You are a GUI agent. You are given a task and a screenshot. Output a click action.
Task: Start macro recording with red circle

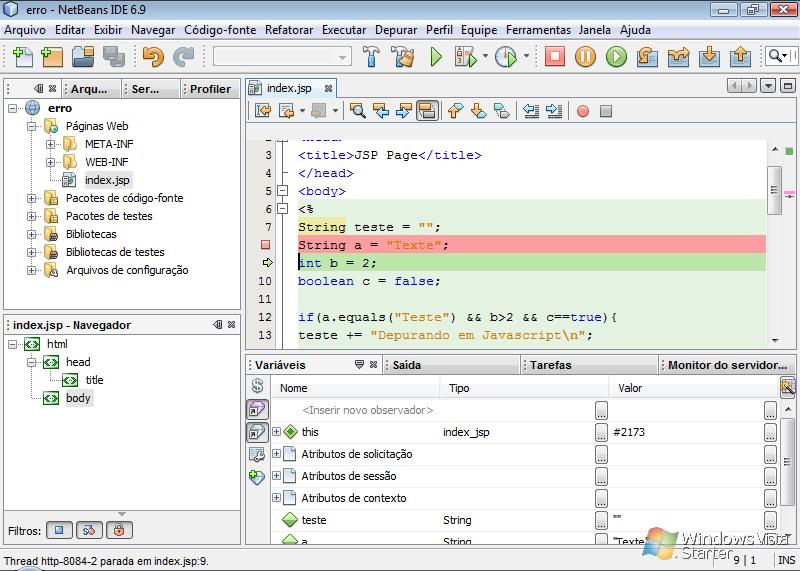coord(583,111)
